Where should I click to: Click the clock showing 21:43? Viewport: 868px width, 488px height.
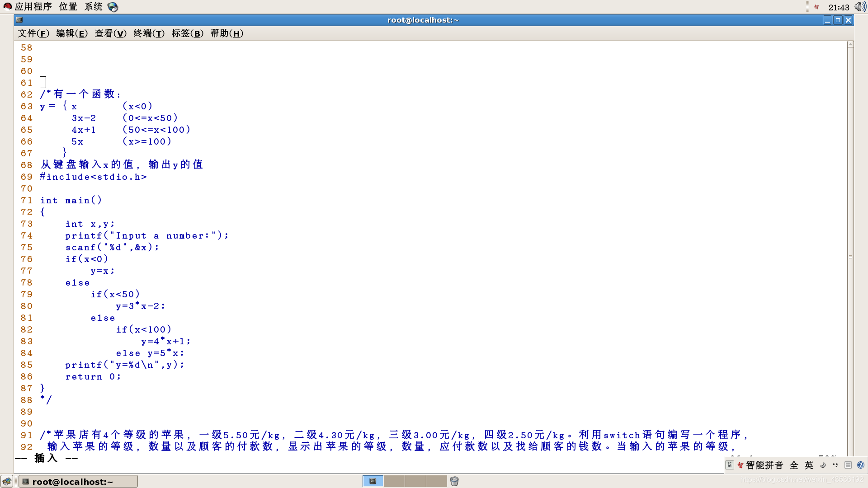839,7
